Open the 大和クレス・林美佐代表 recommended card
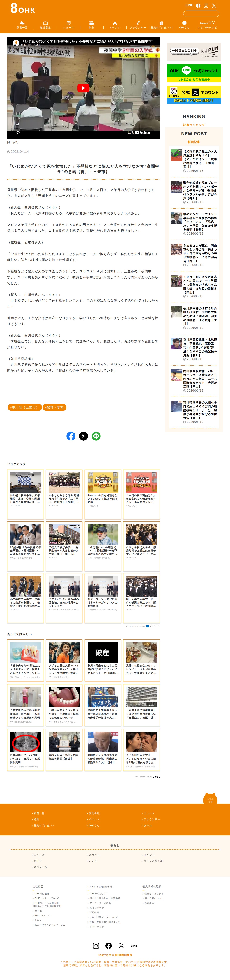The image size is (230, 980). pyautogui.click(x=64, y=750)
